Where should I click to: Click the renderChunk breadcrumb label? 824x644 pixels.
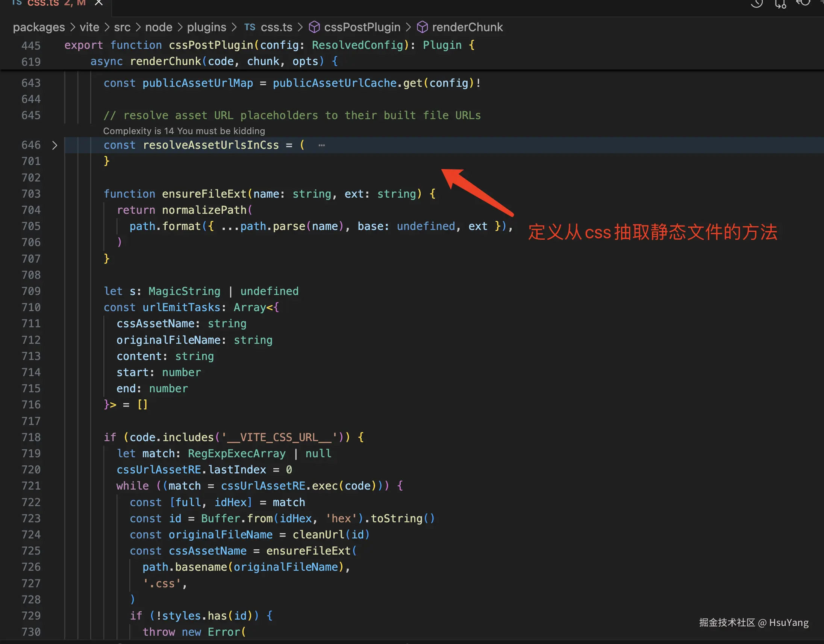467,27
